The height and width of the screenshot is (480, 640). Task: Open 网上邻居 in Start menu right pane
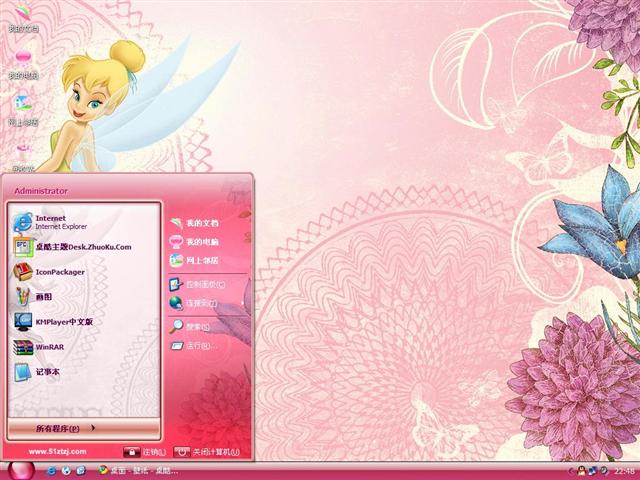tap(194, 260)
